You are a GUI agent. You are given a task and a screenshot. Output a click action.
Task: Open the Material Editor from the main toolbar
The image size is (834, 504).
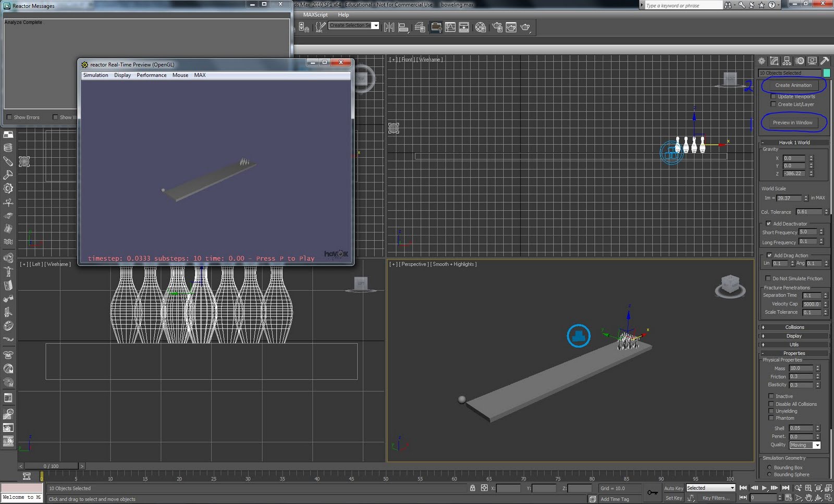tap(481, 27)
